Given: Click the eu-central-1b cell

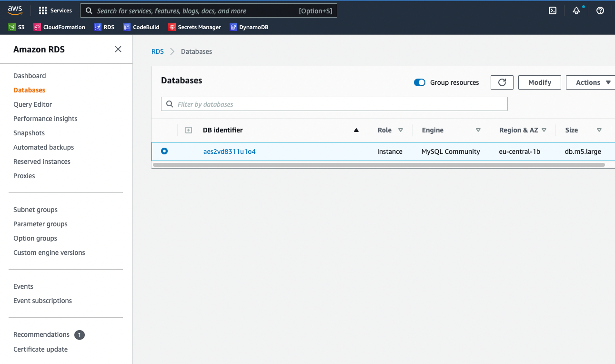Looking at the screenshot, I should 520,152.
